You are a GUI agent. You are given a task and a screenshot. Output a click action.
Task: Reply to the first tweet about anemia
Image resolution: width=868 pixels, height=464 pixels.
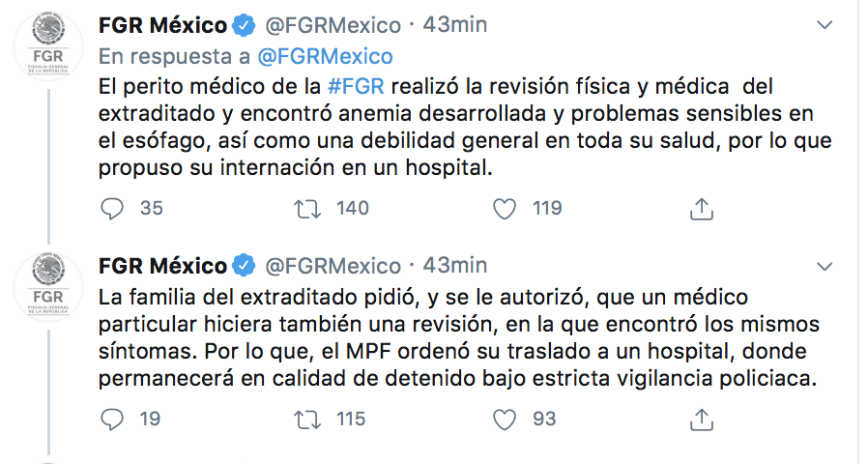(x=112, y=208)
